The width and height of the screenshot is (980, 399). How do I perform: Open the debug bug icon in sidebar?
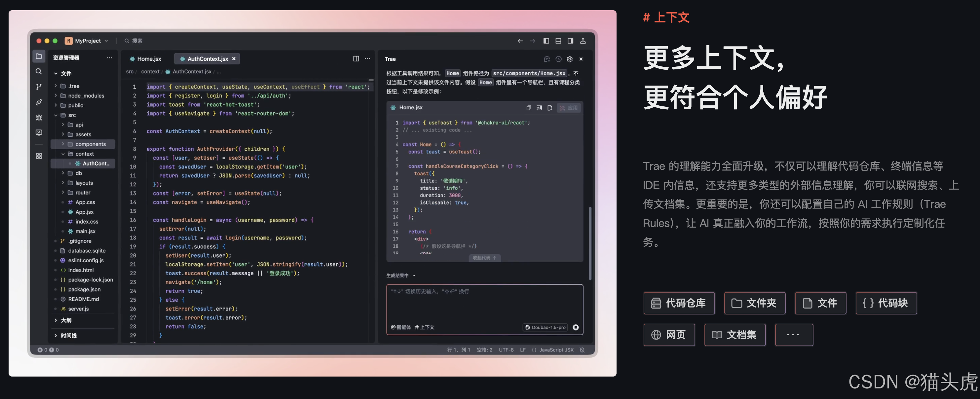tap(38, 118)
